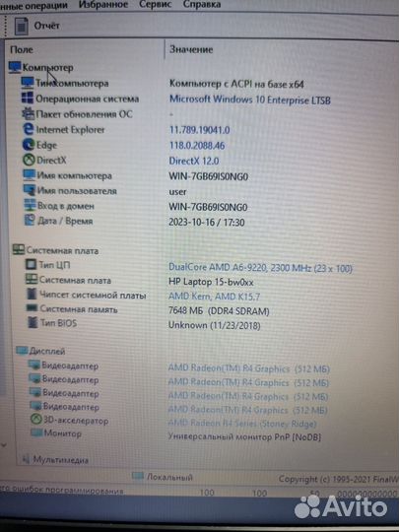The height and width of the screenshot is (532, 399).
Task: Click the Значение column header
Action: (191, 49)
